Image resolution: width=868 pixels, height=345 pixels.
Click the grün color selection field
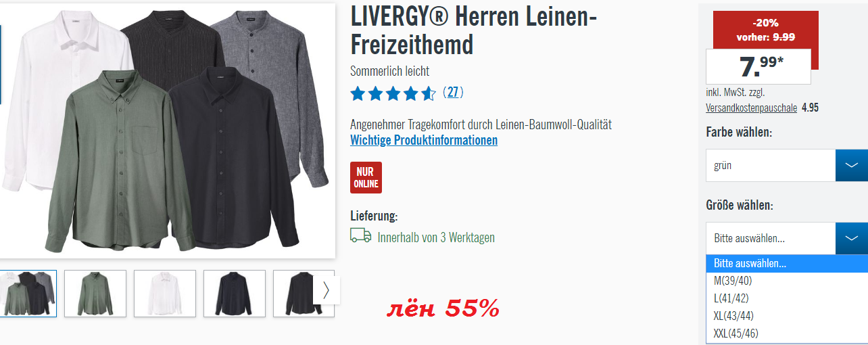tap(771, 165)
